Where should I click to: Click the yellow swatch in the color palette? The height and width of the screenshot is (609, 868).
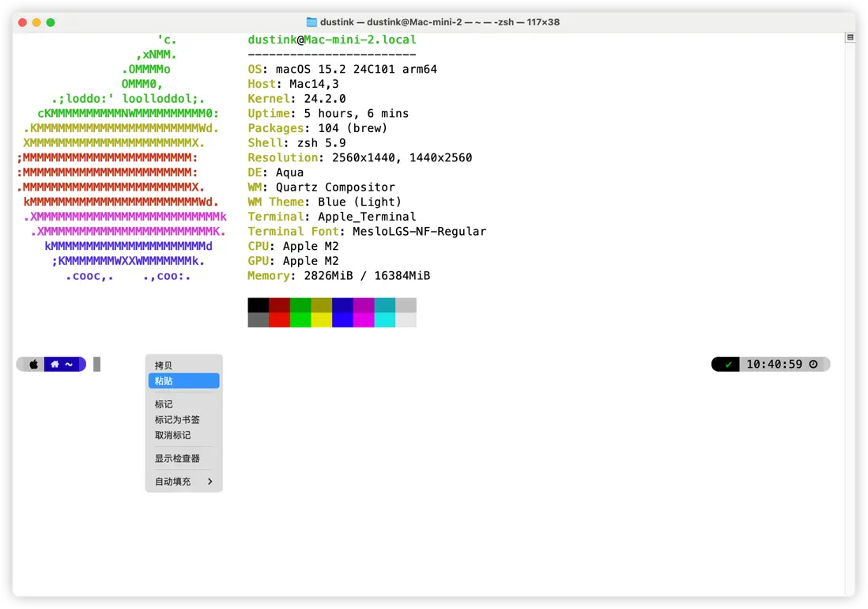pyautogui.click(x=321, y=320)
